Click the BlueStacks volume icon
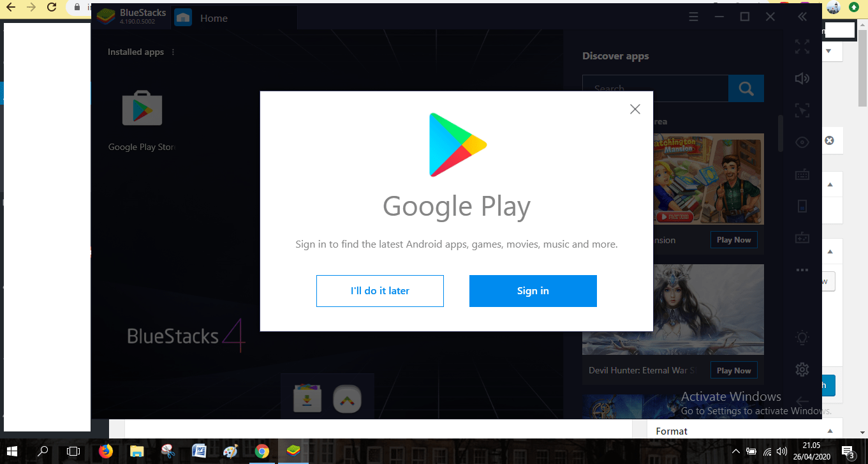The width and height of the screenshot is (868, 464). click(x=802, y=79)
